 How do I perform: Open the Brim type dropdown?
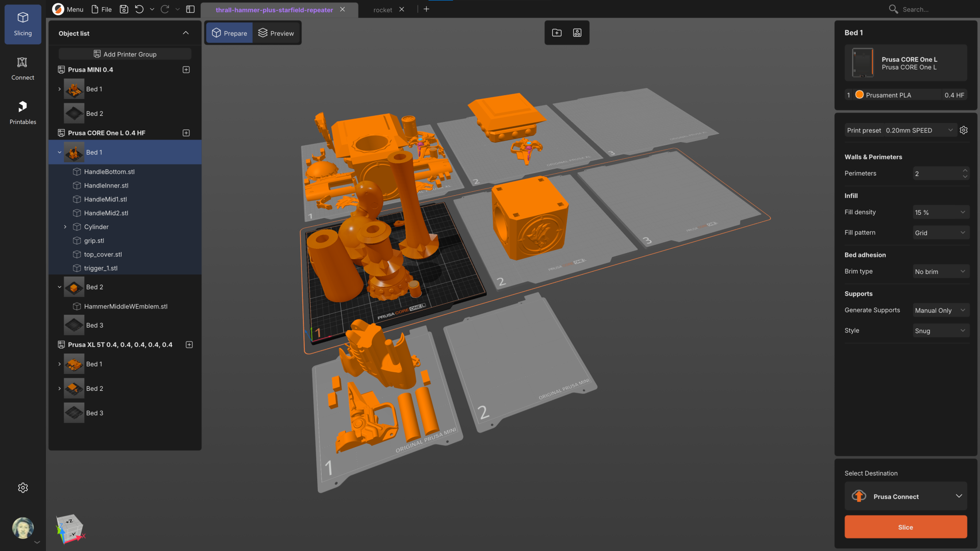coord(941,271)
